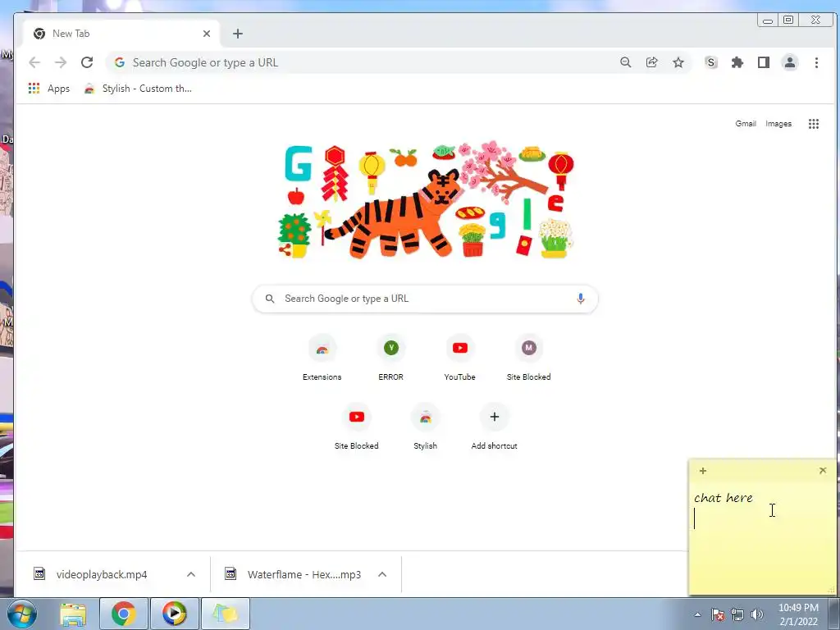
Task: Open the Apps bookmark shortcut
Action: (48, 89)
